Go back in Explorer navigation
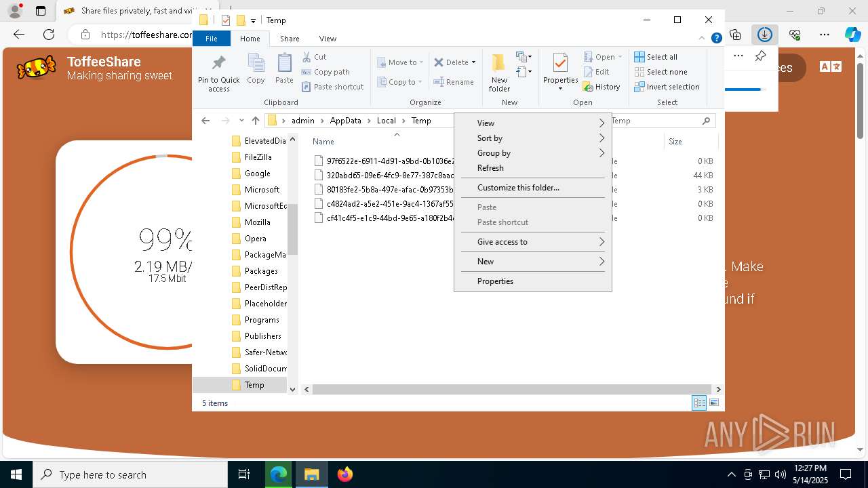Screen dimensions: 868x488 tap(205, 121)
